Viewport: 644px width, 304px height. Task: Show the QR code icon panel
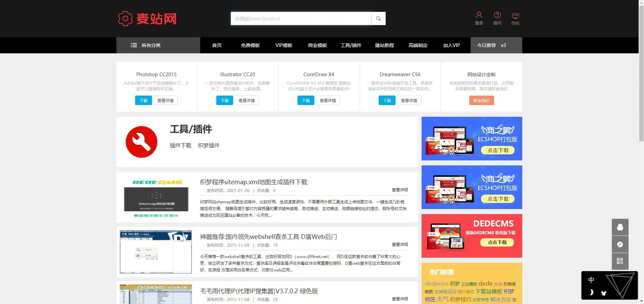620,261
